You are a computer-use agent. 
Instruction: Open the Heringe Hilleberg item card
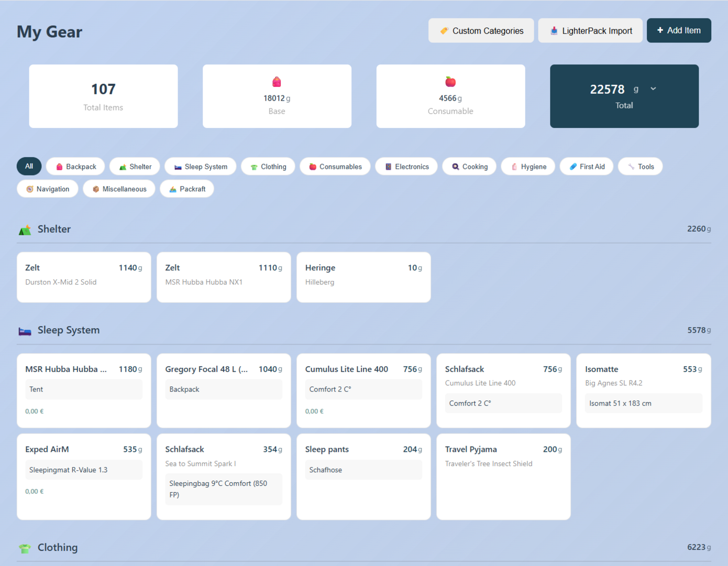tap(363, 277)
